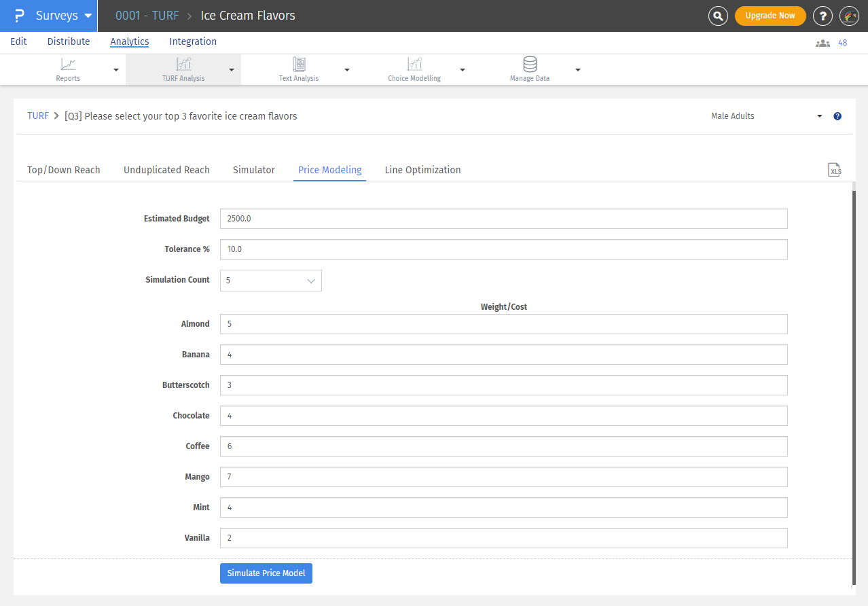The height and width of the screenshot is (606, 868).
Task: Click the Manage Data database icon
Action: point(530,65)
